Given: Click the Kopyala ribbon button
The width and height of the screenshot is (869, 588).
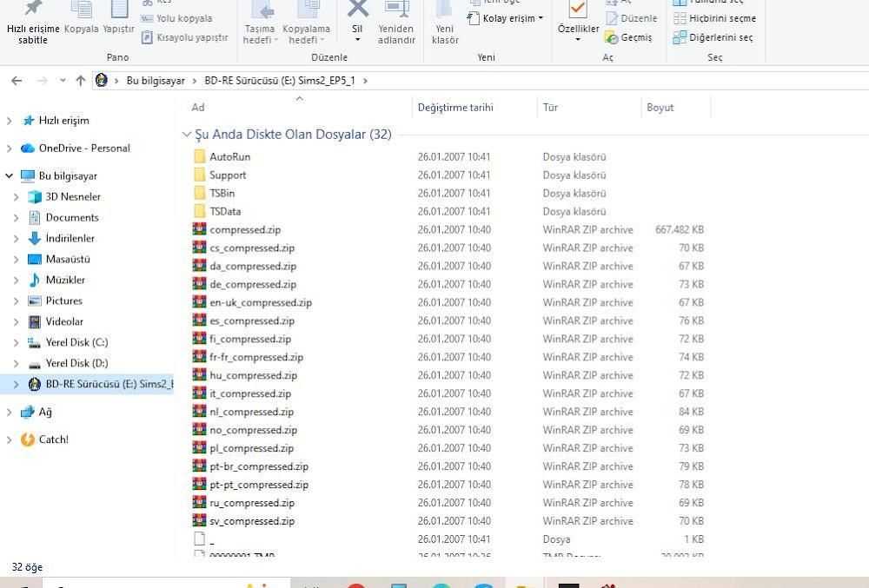Looking at the screenshot, I should [x=81, y=18].
